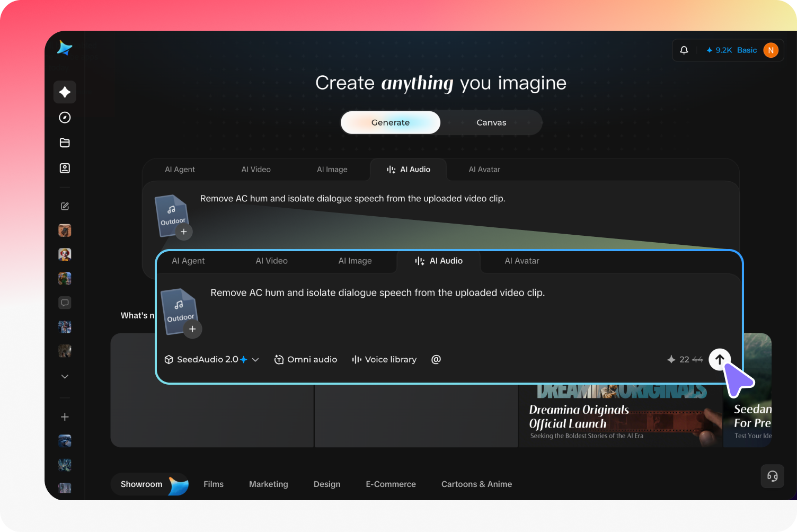The height and width of the screenshot is (532, 797).
Task: Open the clown thumbnail in the sidebar
Action: [x=65, y=254]
